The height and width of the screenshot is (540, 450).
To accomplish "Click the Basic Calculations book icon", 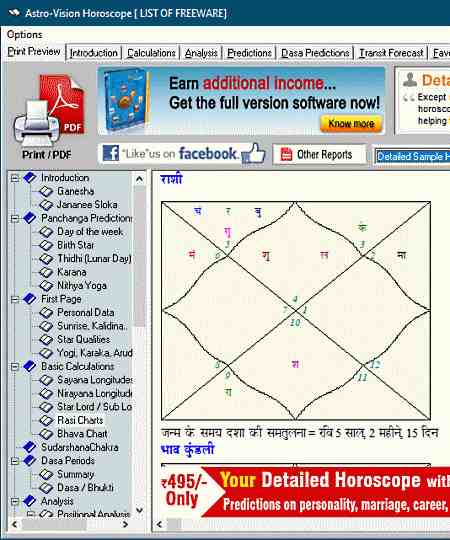I will (30, 366).
